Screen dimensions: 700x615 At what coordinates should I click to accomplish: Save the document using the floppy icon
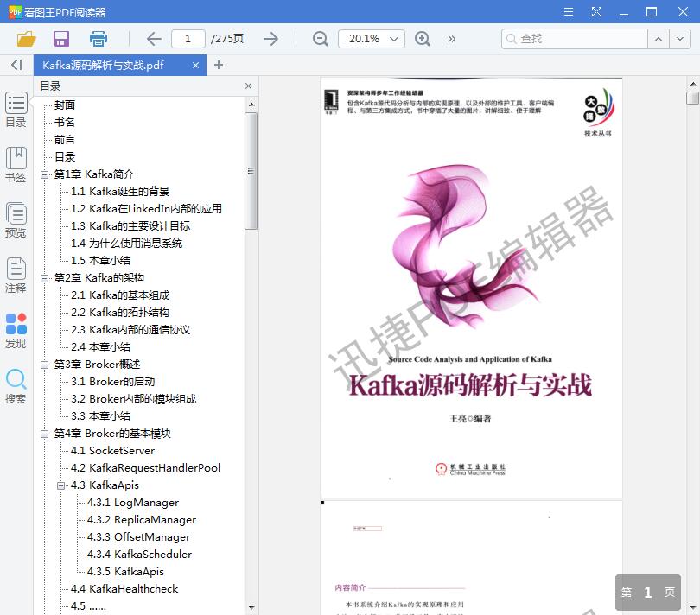coord(61,39)
